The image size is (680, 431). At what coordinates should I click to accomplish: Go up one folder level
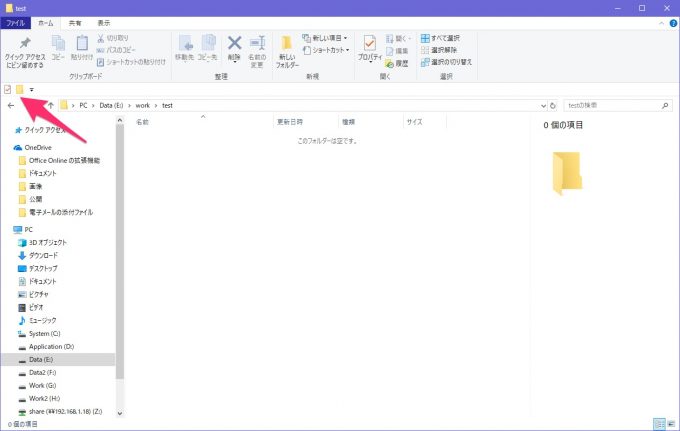51,105
